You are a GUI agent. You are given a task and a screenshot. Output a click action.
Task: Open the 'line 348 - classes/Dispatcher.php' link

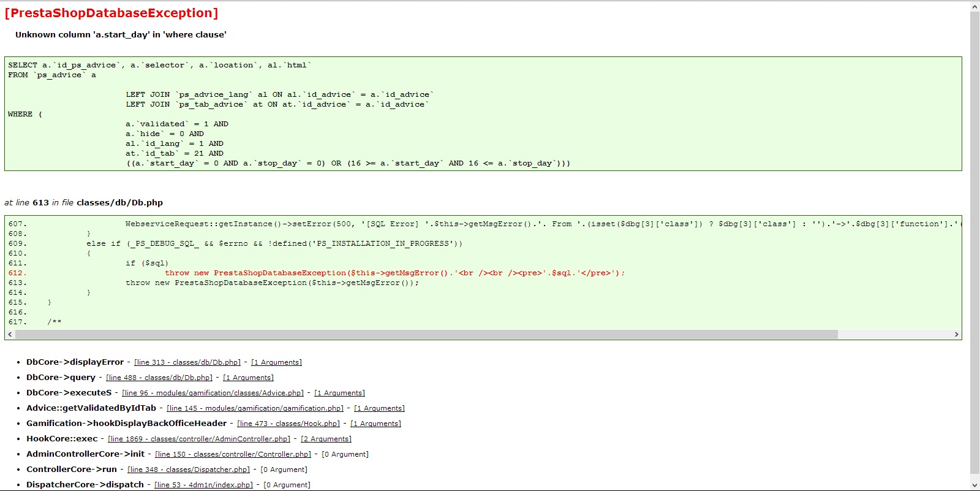point(189,470)
